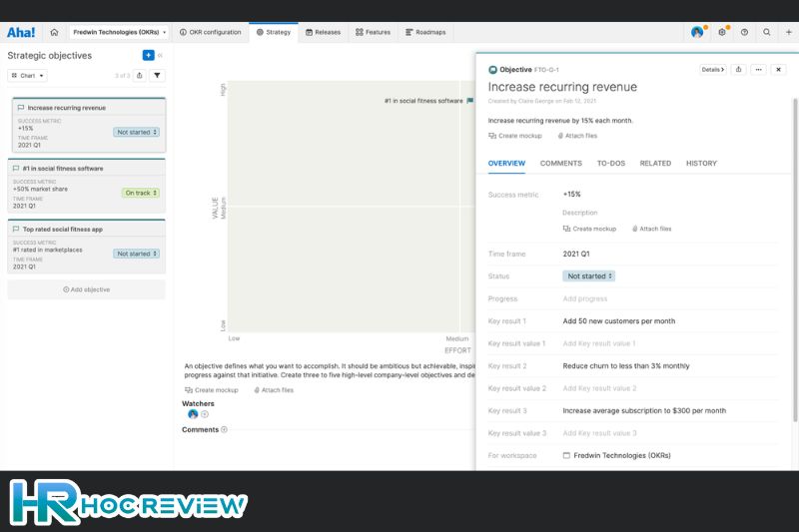Switch to TO-DOS tab

(611, 164)
